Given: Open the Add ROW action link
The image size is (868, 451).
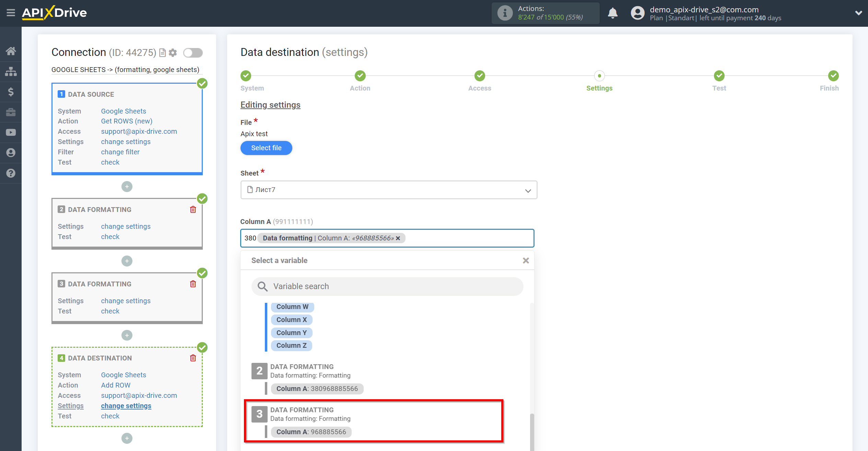Looking at the screenshot, I should (116, 385).
